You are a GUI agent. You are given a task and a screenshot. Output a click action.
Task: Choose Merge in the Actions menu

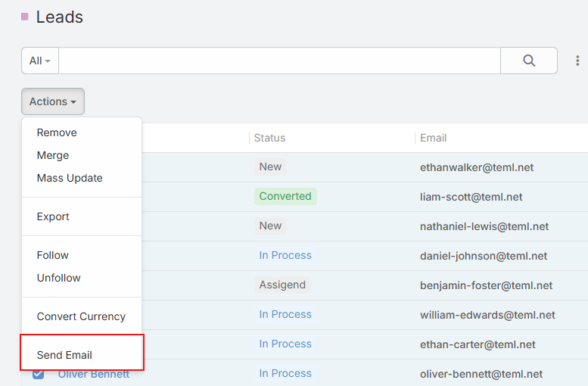53,155
